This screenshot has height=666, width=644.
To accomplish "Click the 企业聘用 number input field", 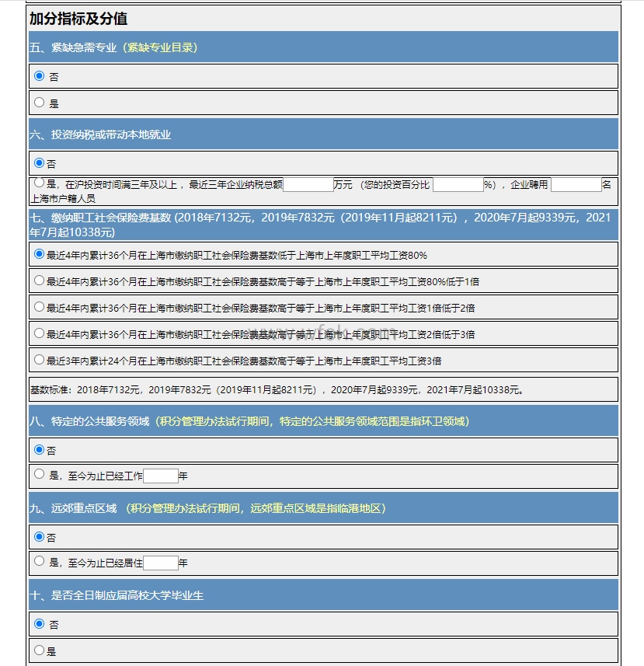I will coord(576,185).
